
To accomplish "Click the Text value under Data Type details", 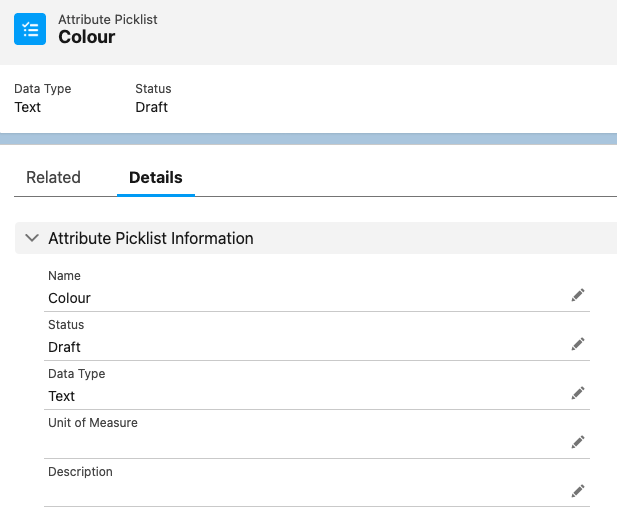I will [61, 396].
